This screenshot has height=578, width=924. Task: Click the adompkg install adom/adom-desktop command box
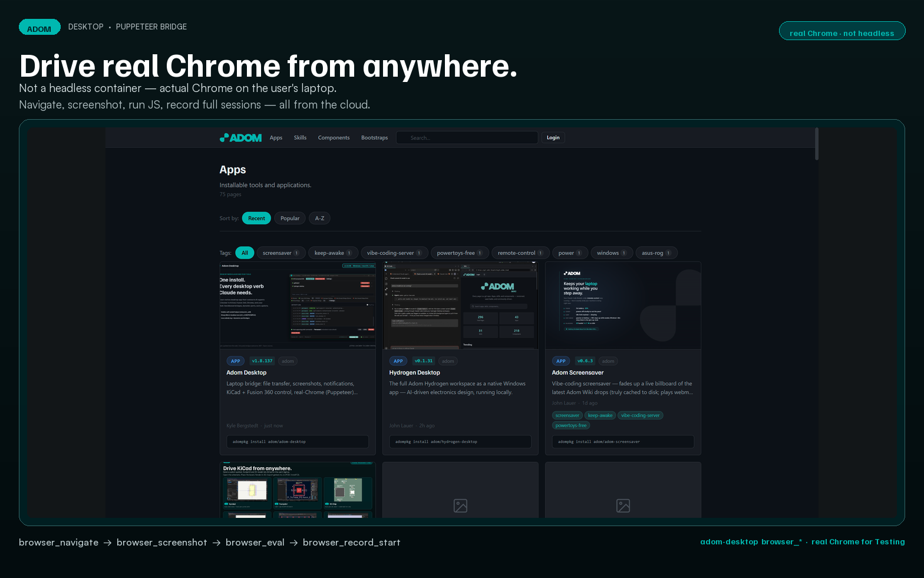298,442
